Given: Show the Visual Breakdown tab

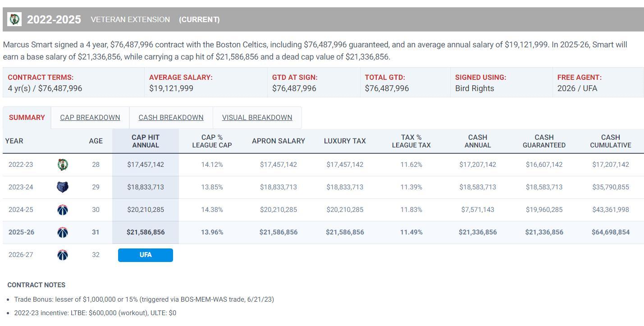Looking at the screenshot, I should [x=257, y=118].
